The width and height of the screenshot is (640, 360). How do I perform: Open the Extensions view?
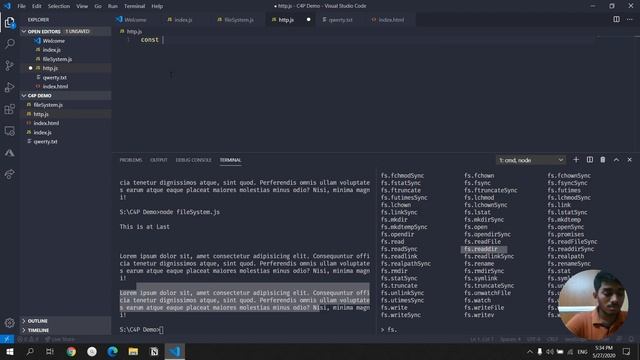click(x=9, y=109)
